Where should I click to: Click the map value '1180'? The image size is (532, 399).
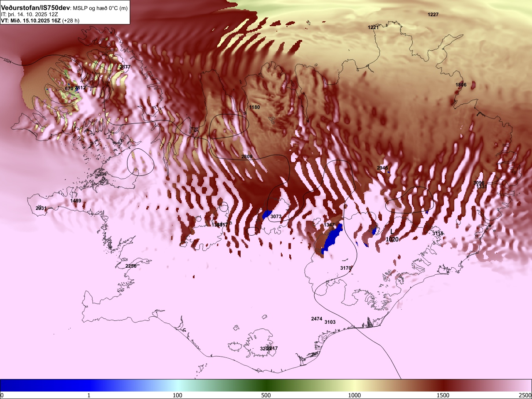[x=254, y=107]
